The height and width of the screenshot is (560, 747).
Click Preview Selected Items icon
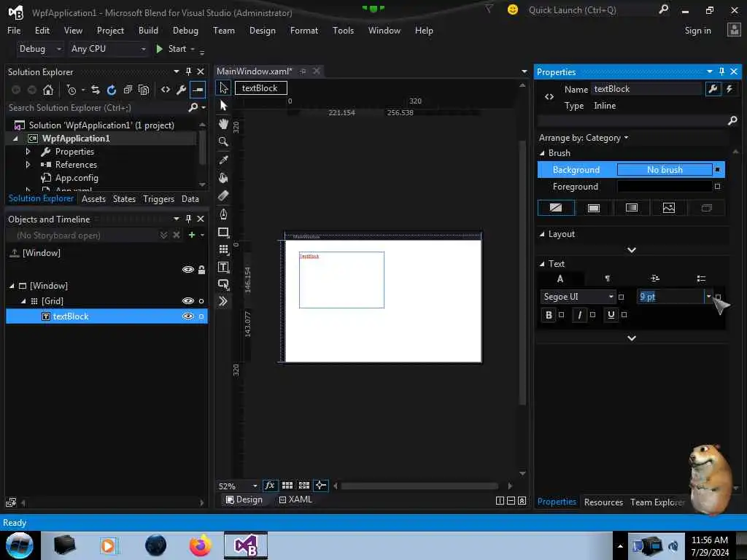pos(197,90)
